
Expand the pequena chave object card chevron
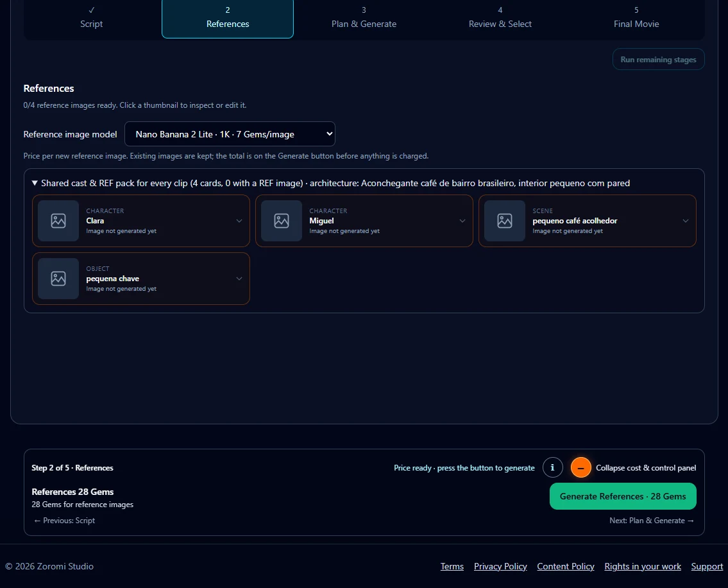(x=239, y=279)
